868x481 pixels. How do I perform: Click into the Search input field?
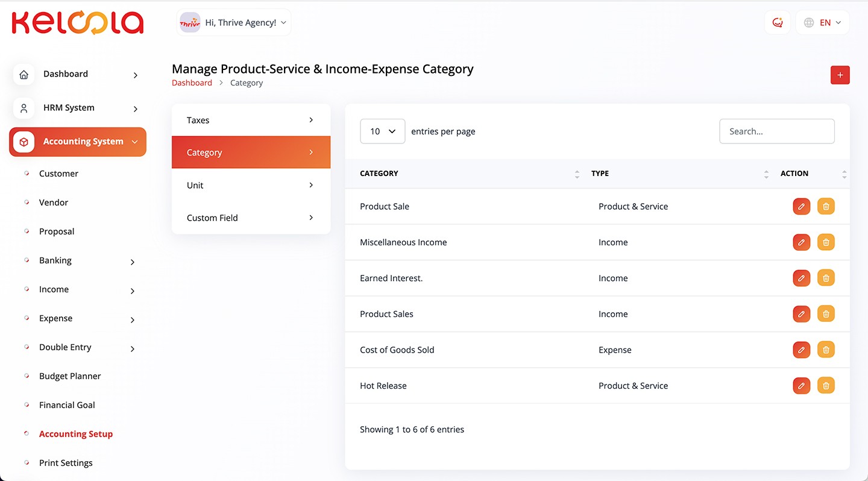pos(776,131)
